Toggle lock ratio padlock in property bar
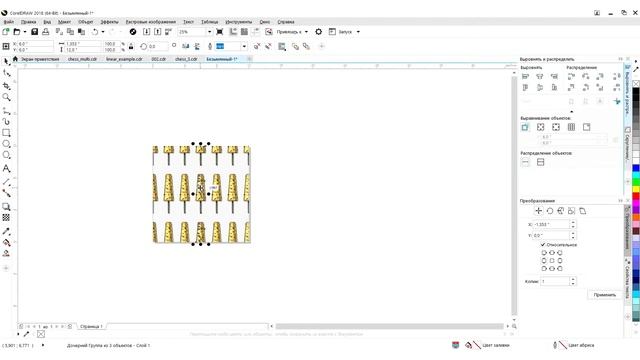The width and height of the screenshot is (640, 360). click(x=131, y=47)
